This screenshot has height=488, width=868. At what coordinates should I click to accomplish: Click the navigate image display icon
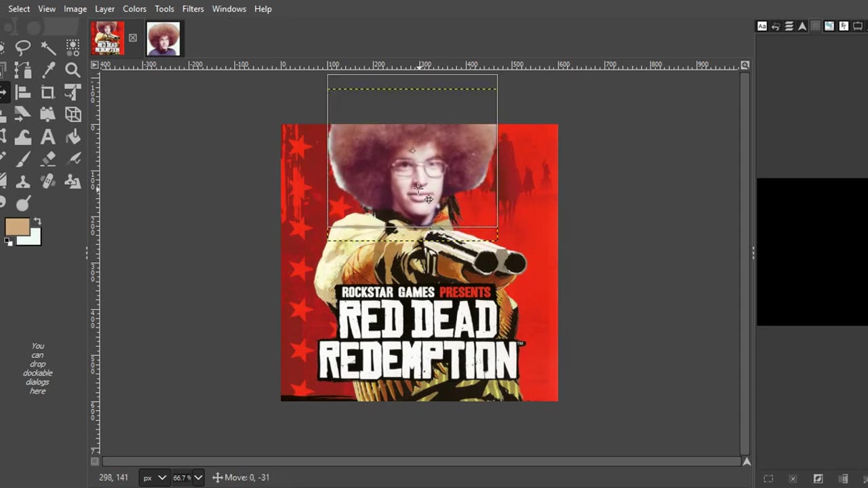tap(746, 462)
